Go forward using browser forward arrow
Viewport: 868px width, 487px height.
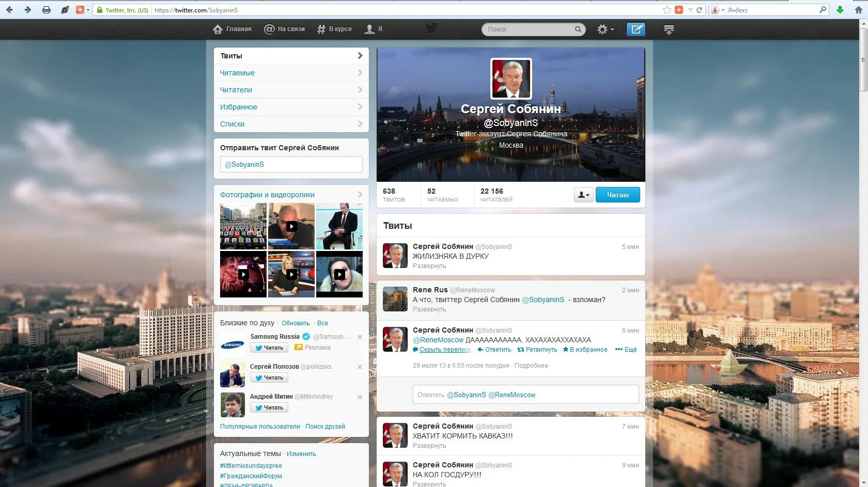[x=27, y=10]
